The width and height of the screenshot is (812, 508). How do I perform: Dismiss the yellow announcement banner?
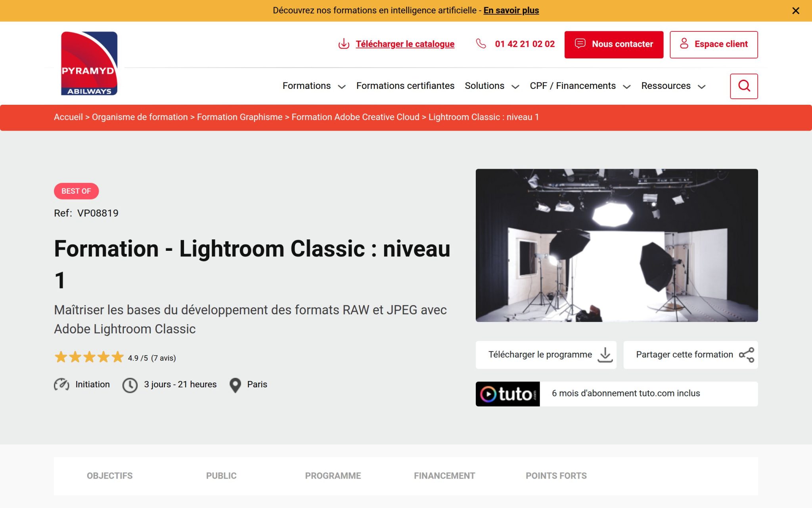795,11
